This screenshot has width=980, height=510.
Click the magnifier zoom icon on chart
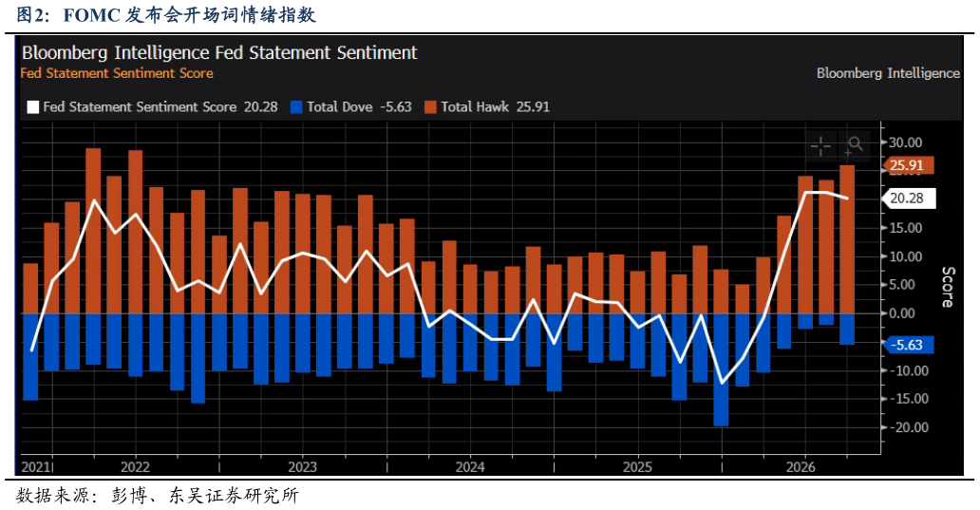(x=855, y=145)
